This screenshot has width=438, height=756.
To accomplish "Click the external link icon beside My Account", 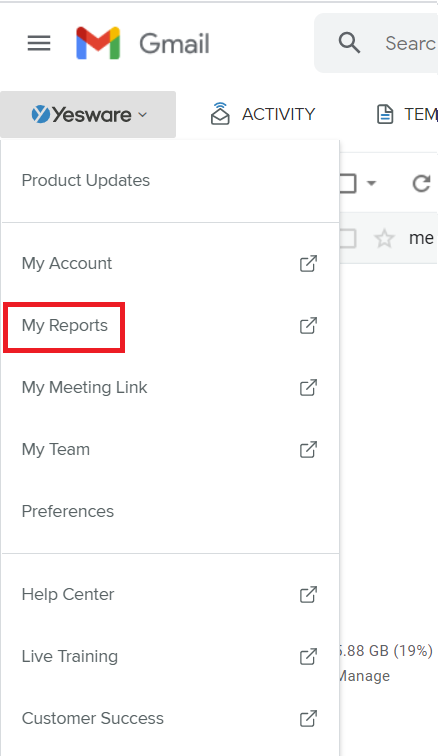I will point(308,263).
